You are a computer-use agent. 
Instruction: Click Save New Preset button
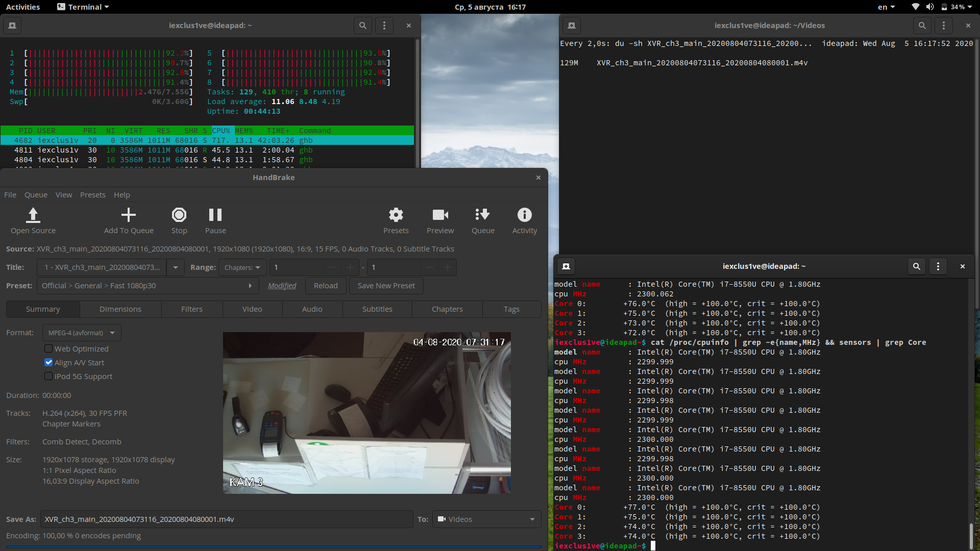pyautogui.click(x=386, y=286)
